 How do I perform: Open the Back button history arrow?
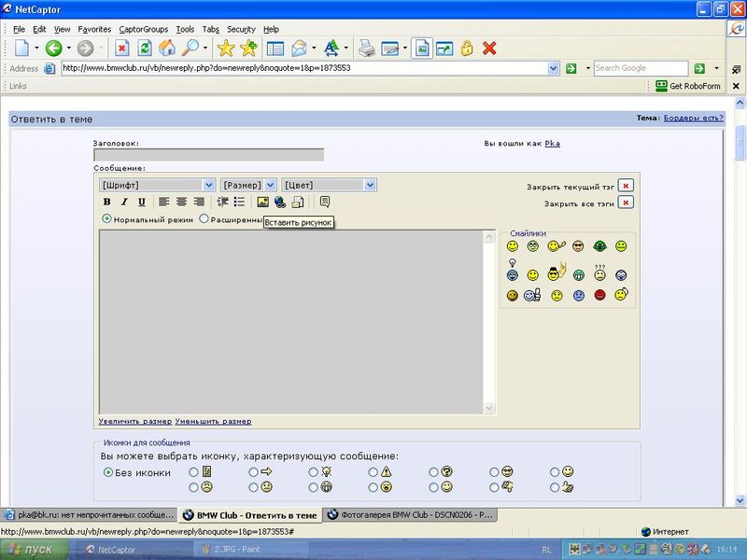68,49
